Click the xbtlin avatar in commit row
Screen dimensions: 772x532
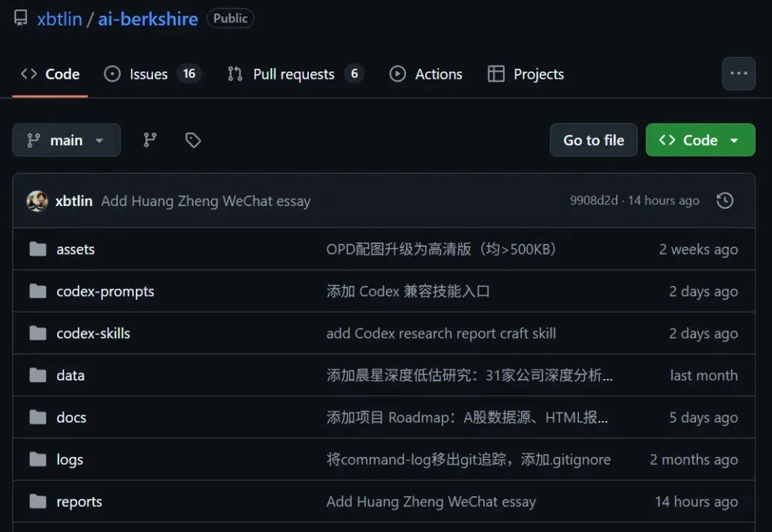tap(37, 201)
